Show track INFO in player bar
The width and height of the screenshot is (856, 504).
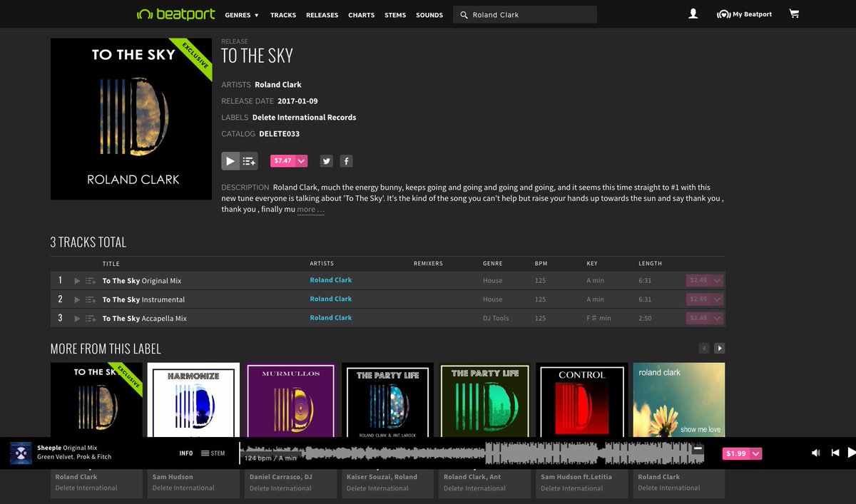coord(186,453)
